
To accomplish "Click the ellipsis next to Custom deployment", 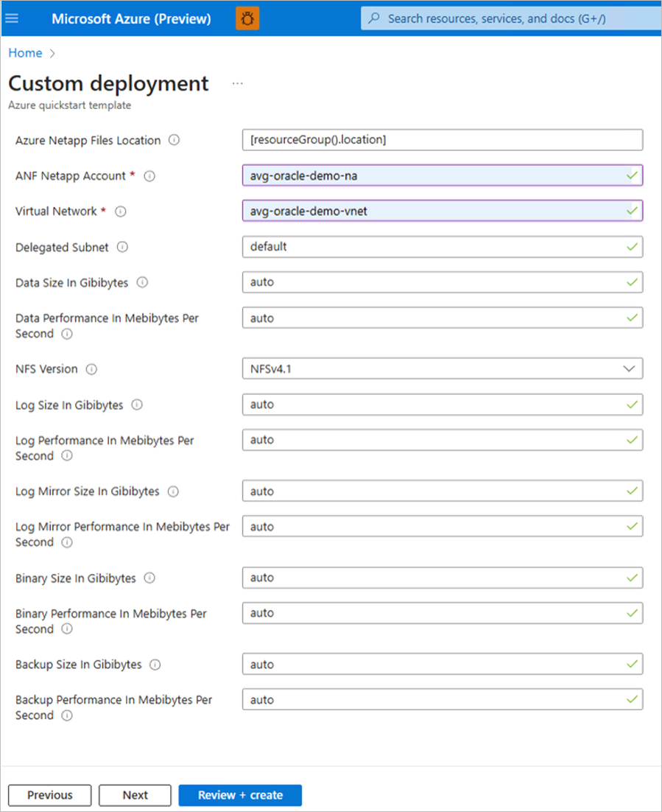I will click(x=237, y=84).
